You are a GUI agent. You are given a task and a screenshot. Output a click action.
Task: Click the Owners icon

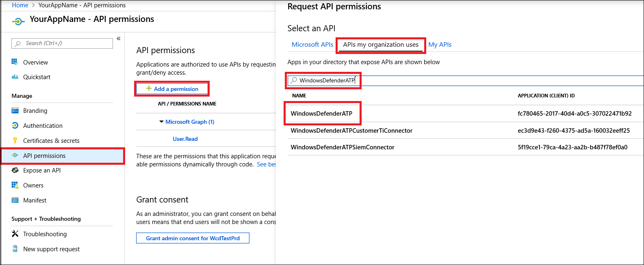tap(15, 185)
